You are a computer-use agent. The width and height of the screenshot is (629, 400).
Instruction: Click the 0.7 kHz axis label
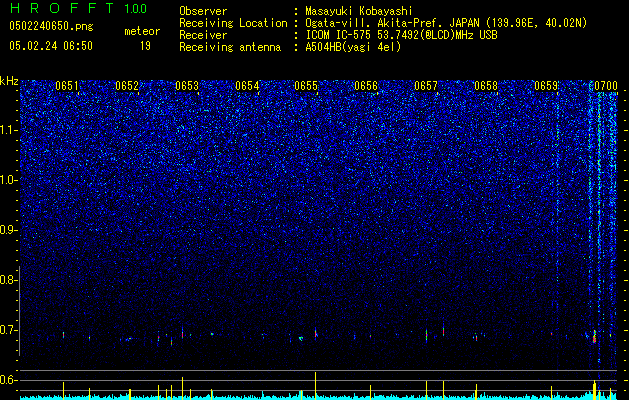[8, 330]
